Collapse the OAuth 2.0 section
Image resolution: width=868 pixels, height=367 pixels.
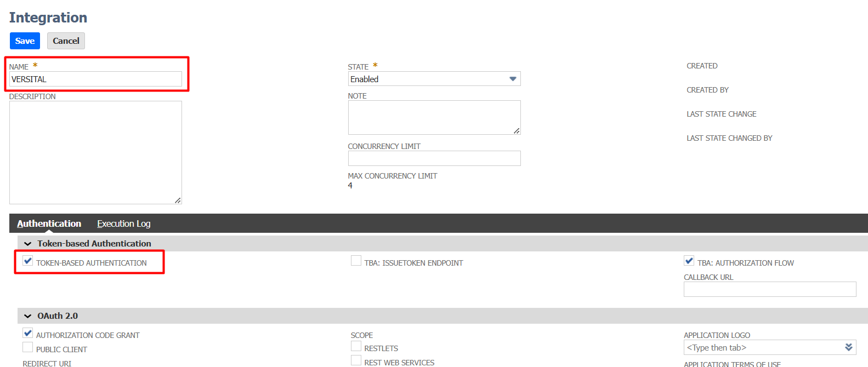pyautogui.click(x=28, y=316)
